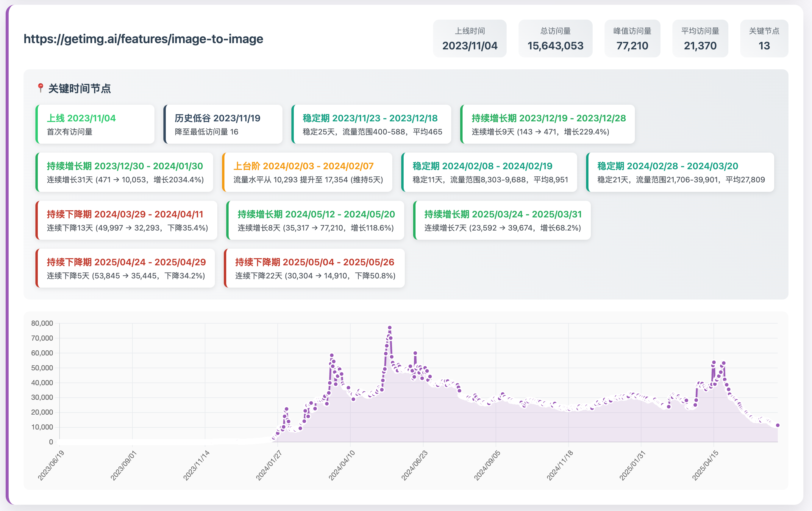Click the 持续增长期 2024/05/12 - 2024/05/20 card
This screenshot has width=812, height=511.
pos(315,220)
